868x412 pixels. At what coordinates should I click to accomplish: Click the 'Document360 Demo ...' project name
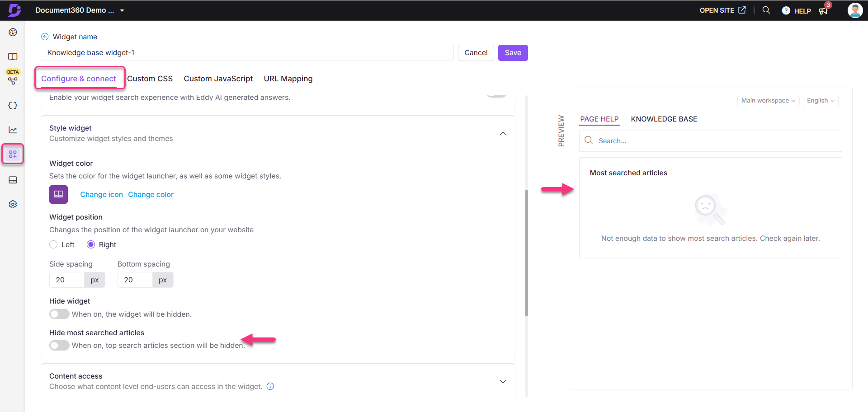(x=75, y=10)
